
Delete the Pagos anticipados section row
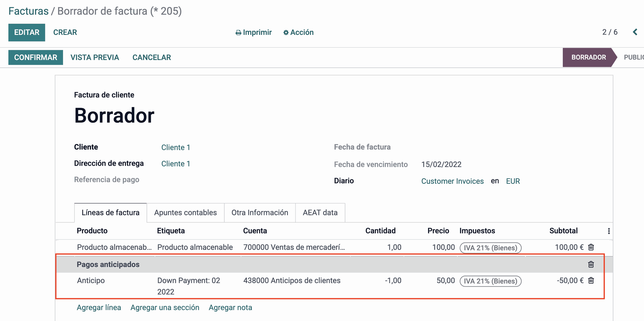point(591,264)
